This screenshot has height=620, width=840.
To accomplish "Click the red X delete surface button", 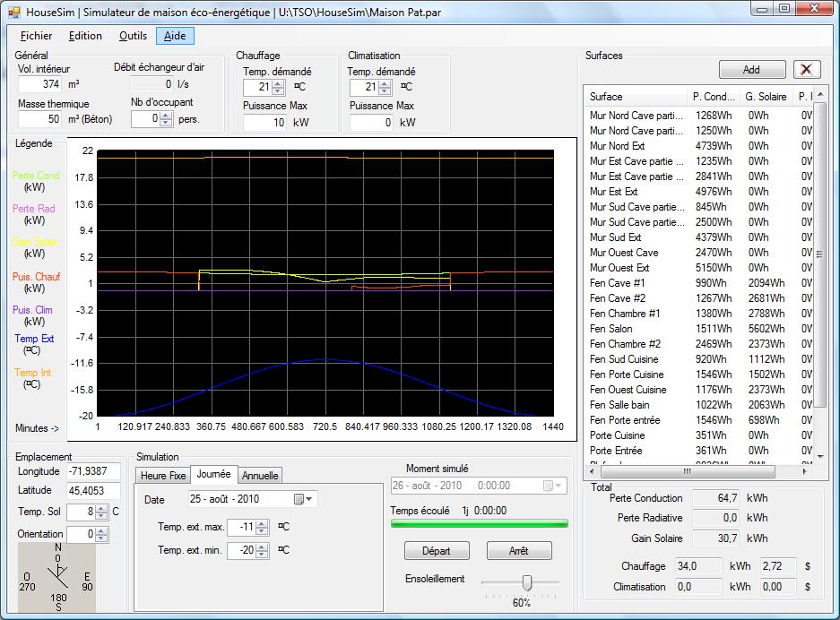I will point(807,70).
